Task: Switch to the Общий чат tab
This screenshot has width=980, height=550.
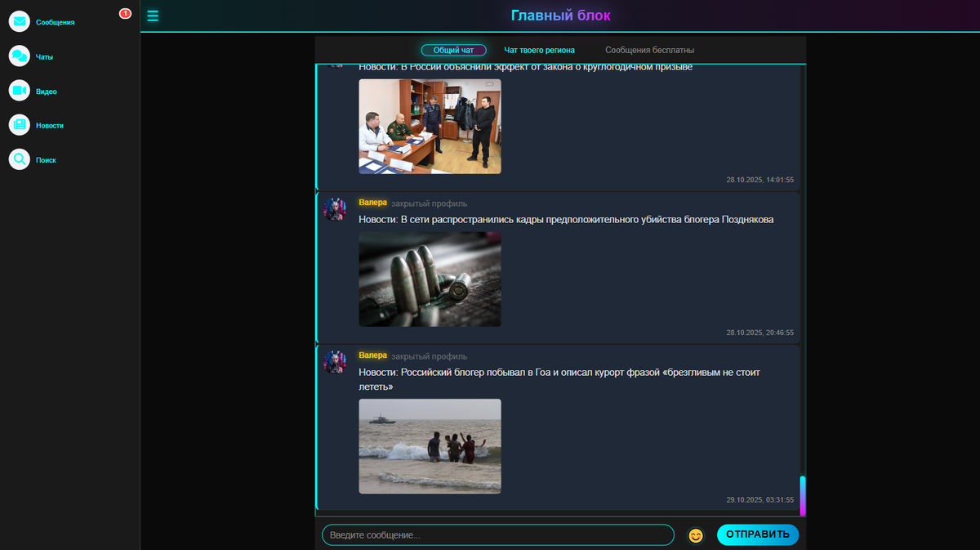Action: pyautogui.click(x=453, y=50)
